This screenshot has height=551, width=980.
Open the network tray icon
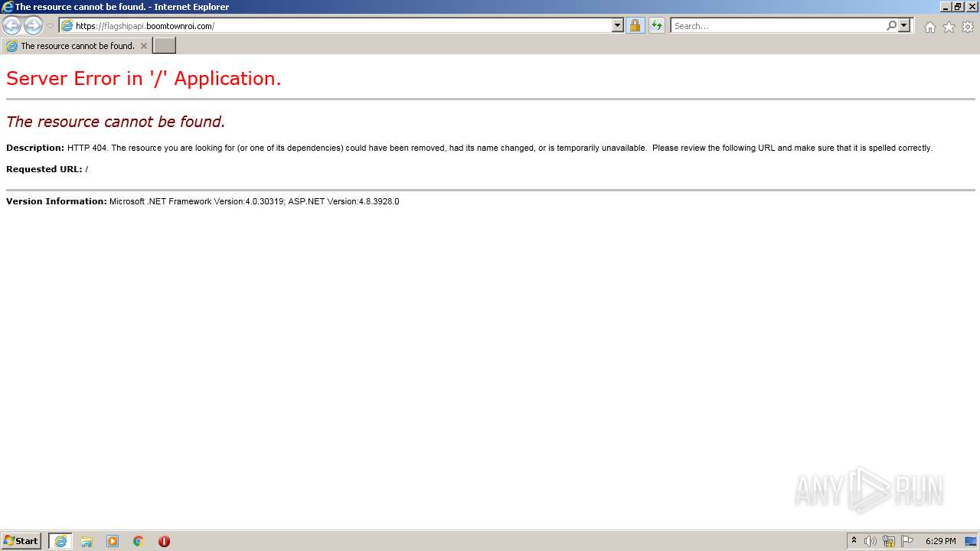889,541
